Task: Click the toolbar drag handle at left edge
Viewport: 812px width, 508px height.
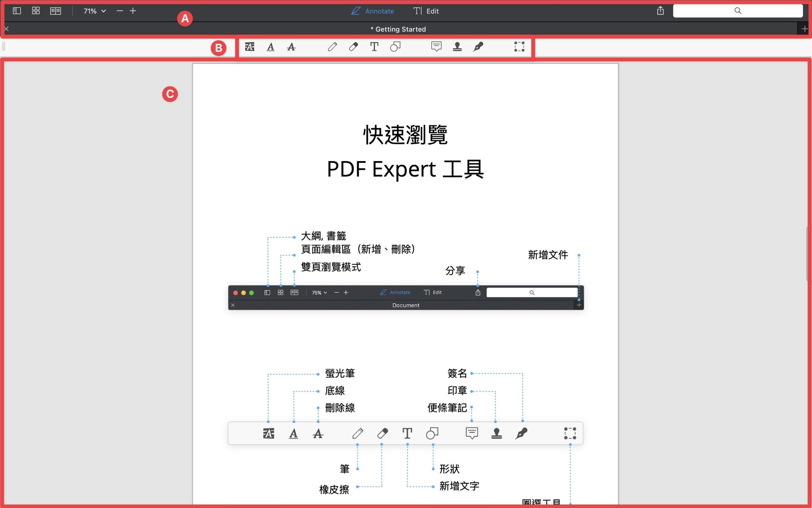Action: click(x=4, y=46)
